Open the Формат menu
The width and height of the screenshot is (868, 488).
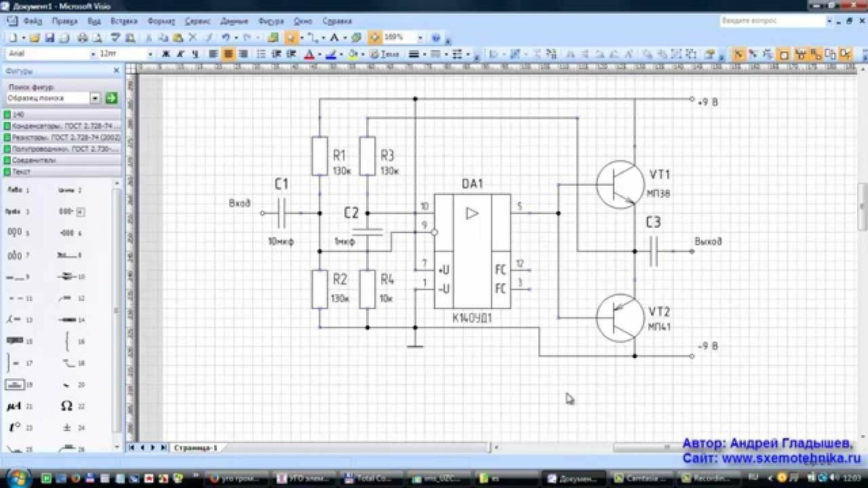[161, 22]
